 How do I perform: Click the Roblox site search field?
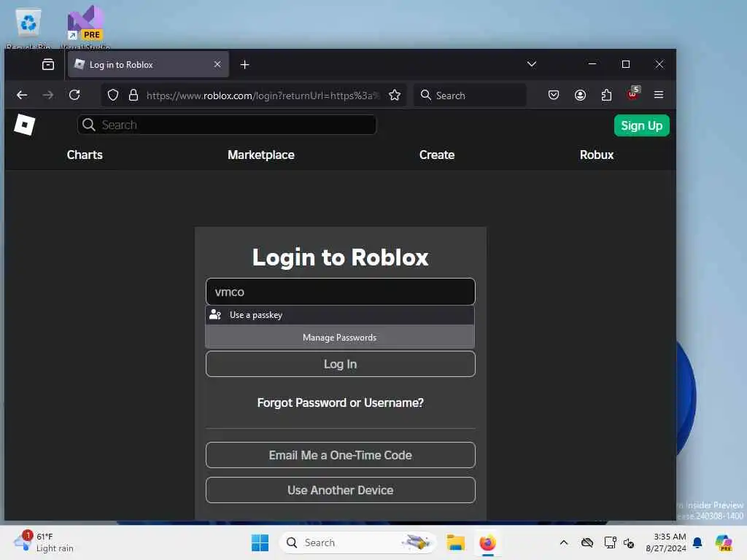pyautogui.click(x=227, y=125)
